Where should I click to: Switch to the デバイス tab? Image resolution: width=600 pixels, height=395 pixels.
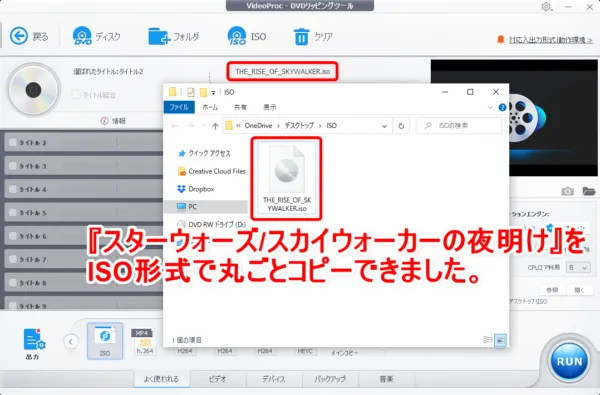(274, 379)
